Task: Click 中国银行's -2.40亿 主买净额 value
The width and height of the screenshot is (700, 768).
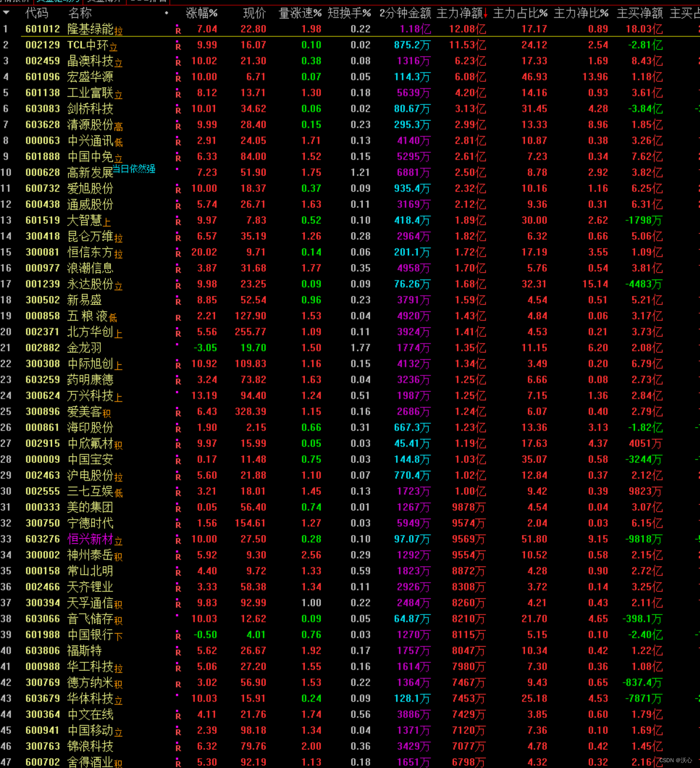Action: pyautogui.click(x=645, y=635)
